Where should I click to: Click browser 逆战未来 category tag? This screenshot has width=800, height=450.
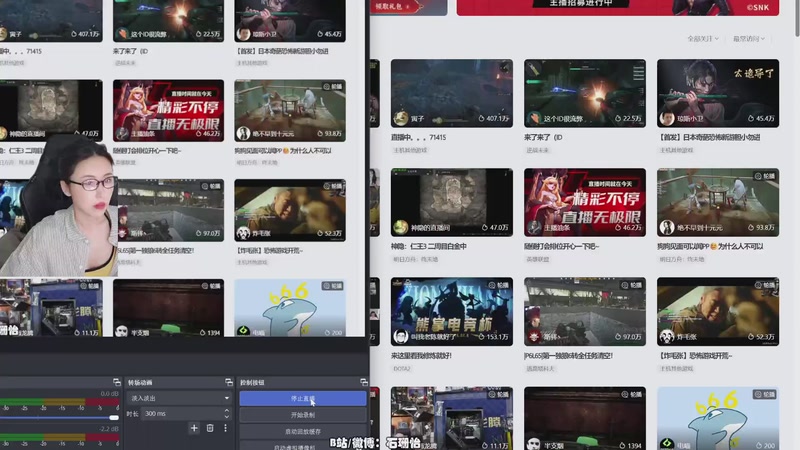(x=537, y=150)
